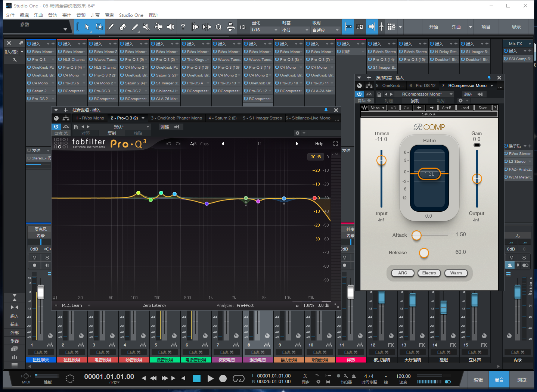
Task: Toggle Mute on the 内录 channel
Action: (511, 258)
